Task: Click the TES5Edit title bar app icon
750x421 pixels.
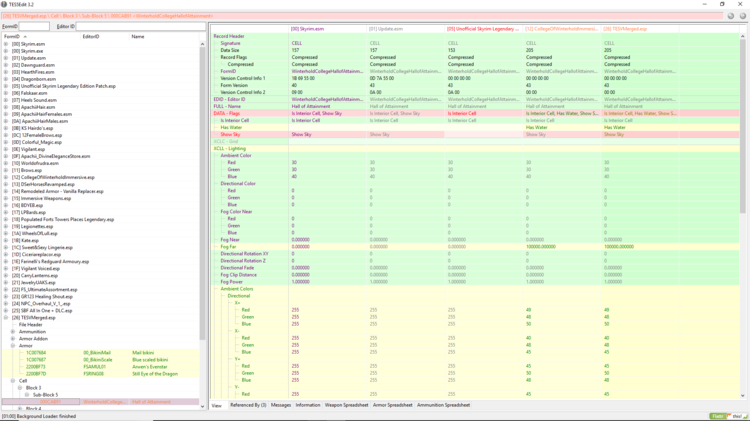Action: point(4,4)
